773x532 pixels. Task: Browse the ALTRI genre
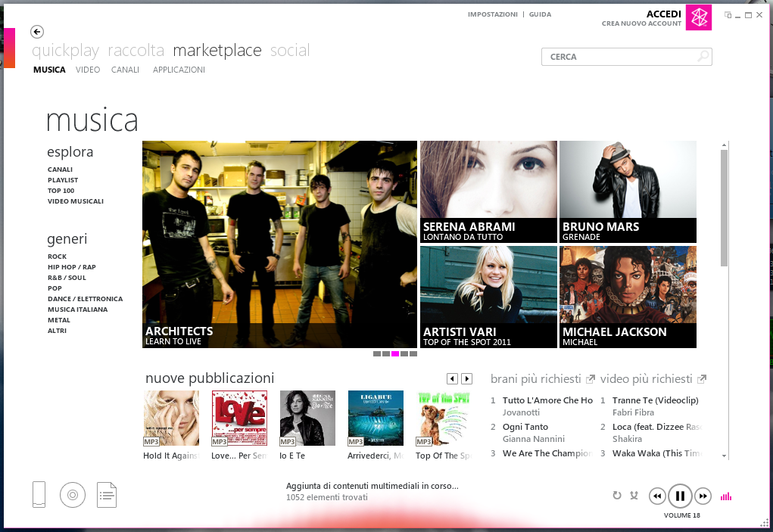[x=58, y=331]
